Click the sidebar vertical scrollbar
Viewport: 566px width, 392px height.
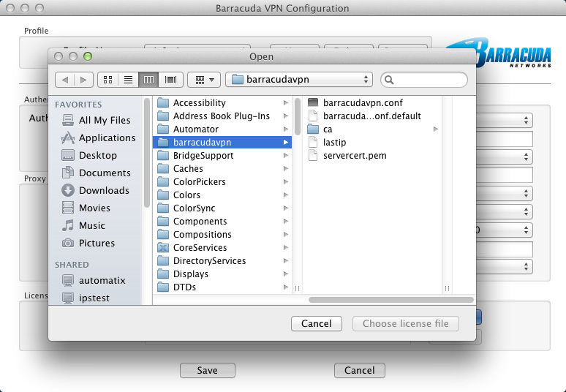click(x=147, y=153)
